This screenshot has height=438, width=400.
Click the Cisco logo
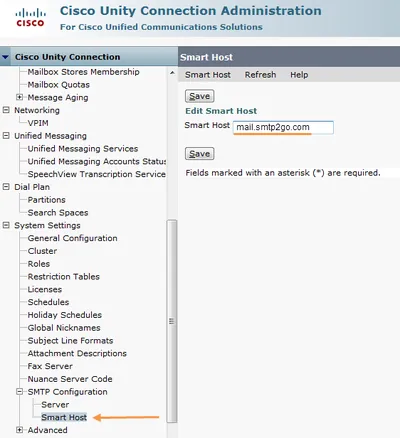(x=30, y=18)
